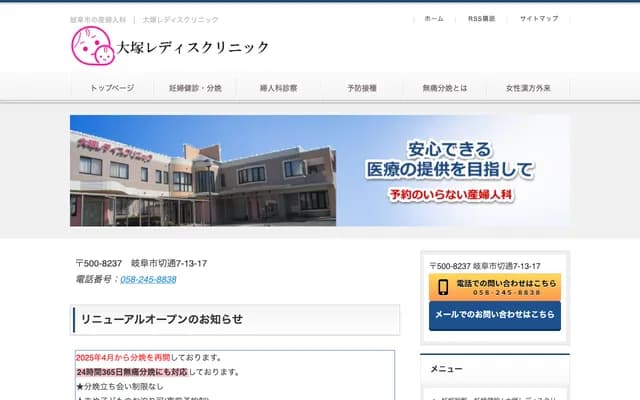Click the blue メールでのお問い合わせ button
Viewport: 640px width, 400px height.
(495, 316)
